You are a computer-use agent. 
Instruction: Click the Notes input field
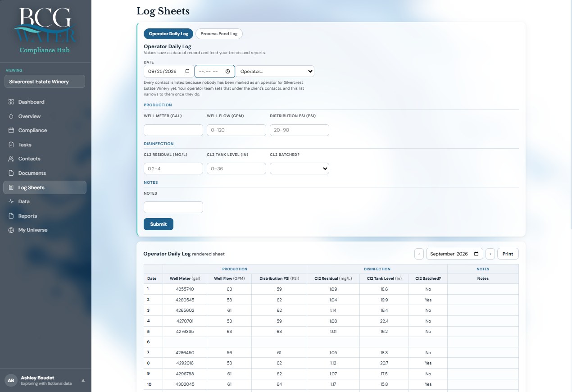coord(173,207)
